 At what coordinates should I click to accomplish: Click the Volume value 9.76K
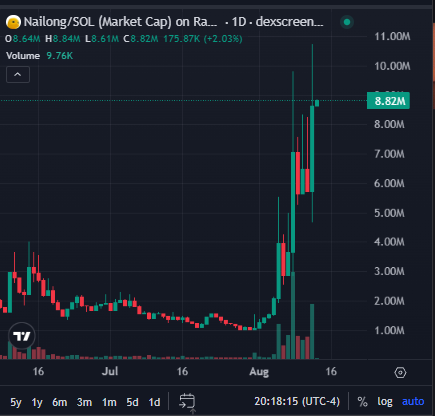[60, 55]
